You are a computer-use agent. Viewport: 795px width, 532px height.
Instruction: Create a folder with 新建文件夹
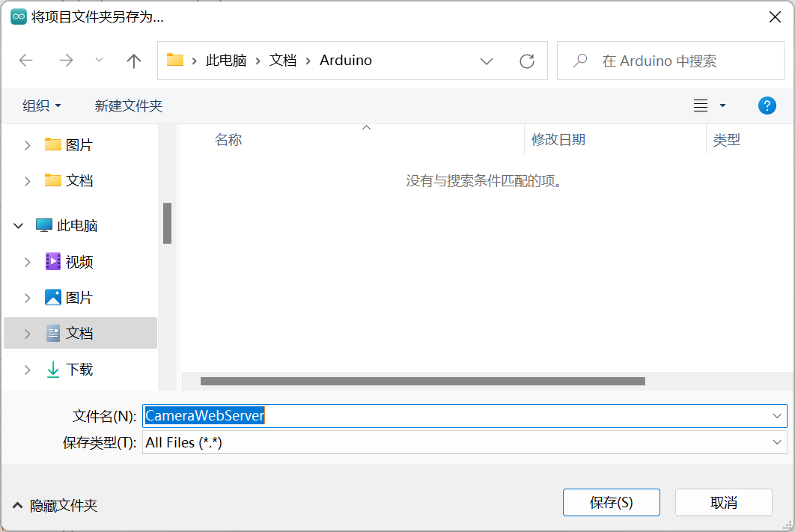coord(128,106)
